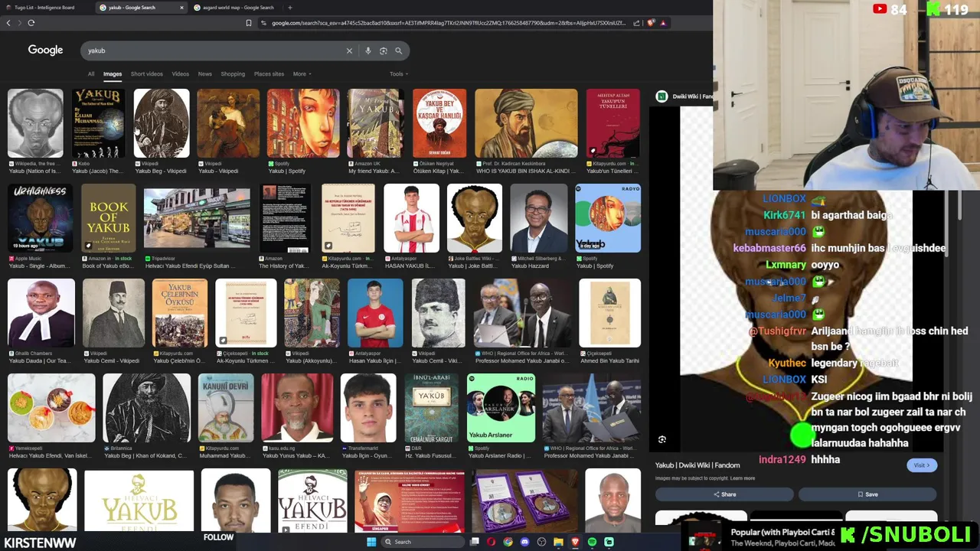Viewport: 980px width, 551px height.
Task: Open the share icon in address bar
Action: (x=636, y=23)
